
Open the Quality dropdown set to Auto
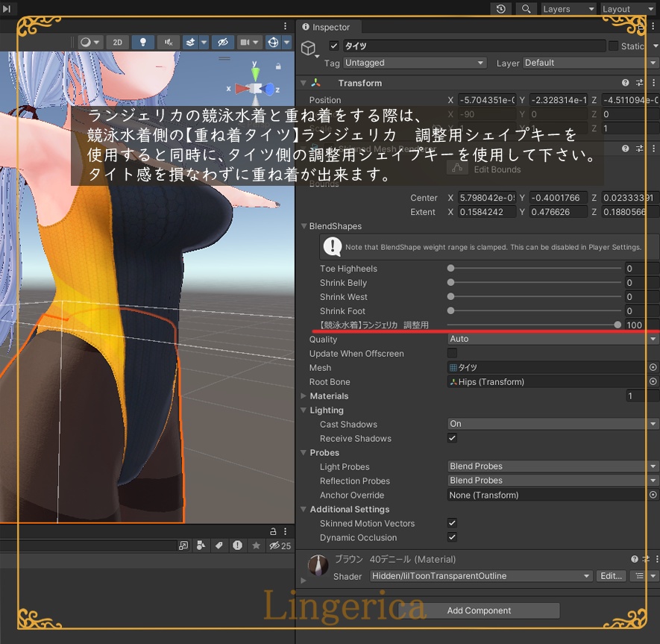[x=553, y=339]
